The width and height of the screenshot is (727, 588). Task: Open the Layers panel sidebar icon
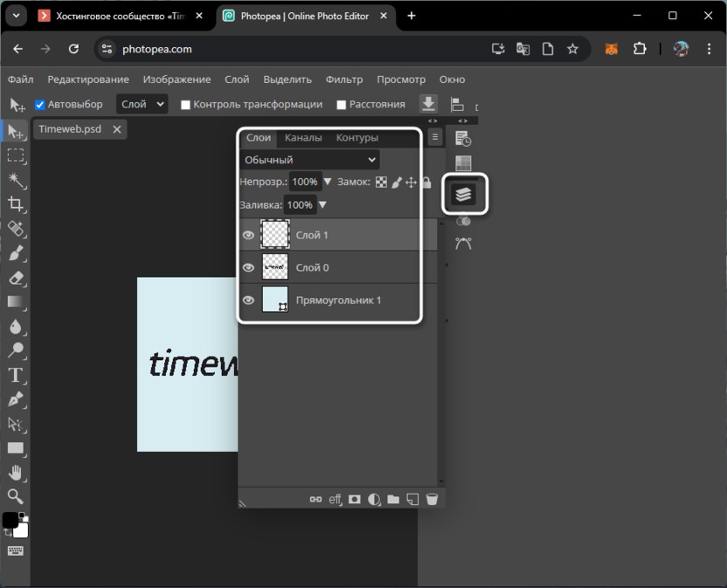point(463,194)
